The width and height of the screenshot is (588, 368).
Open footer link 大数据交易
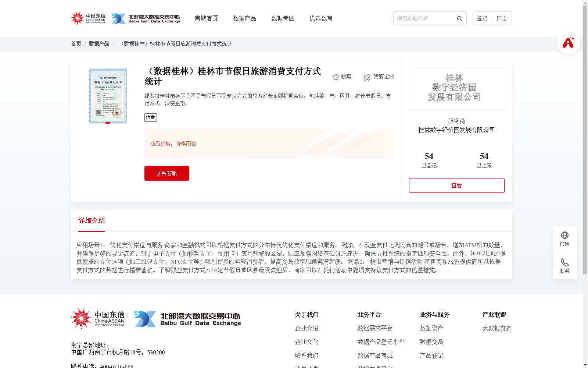click(x=497, y=328)
